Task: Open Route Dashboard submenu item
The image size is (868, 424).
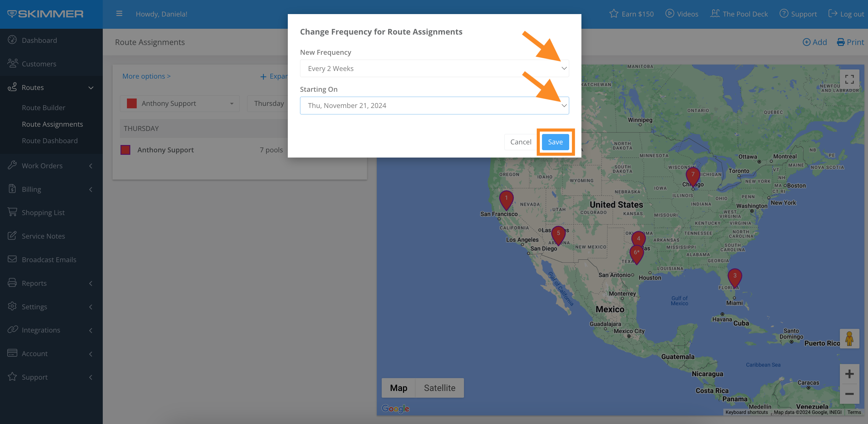Action: [50, 140]
